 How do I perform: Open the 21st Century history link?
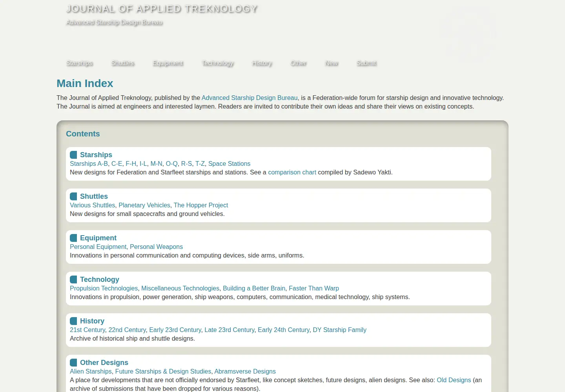[x=87, y=330]
